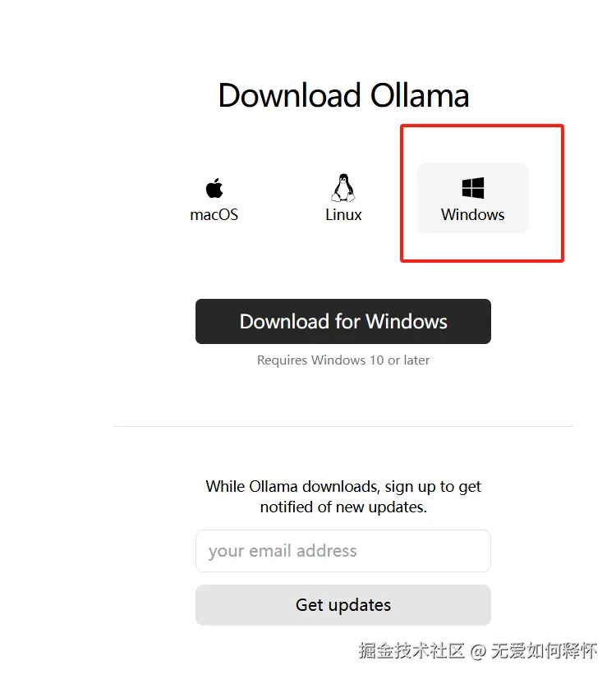Screen dimensions: 616x679
Task: Select the Windows text label
Action: [472, 215]
